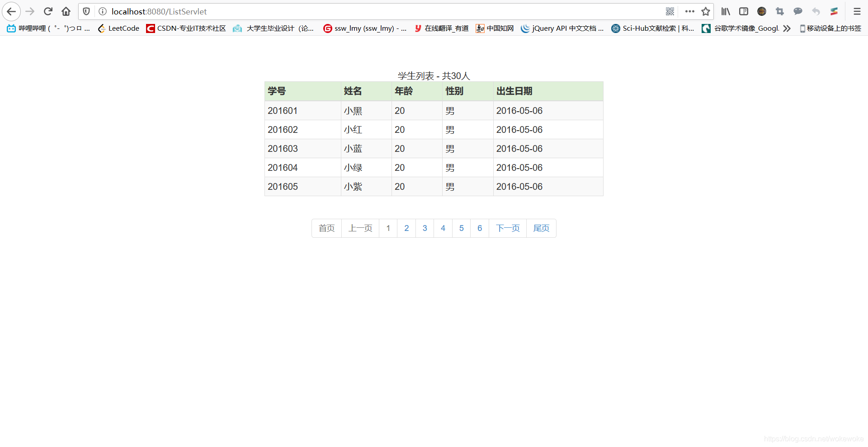Click the name cell 小蓝
This screenshot has width=868, height=447.
click(366, 149)
